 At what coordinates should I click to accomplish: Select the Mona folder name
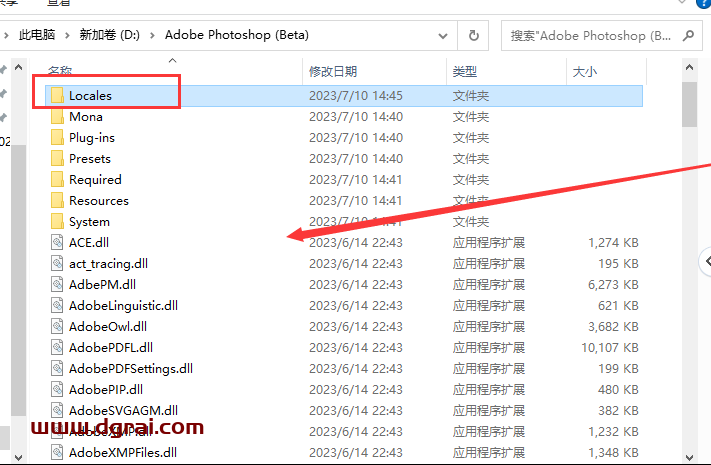(86, 117)
